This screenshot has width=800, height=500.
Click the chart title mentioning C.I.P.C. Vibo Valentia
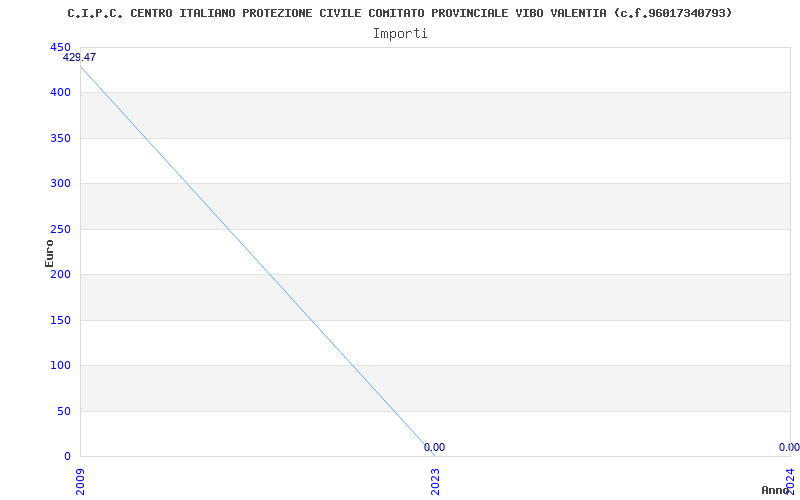point(399,13)
